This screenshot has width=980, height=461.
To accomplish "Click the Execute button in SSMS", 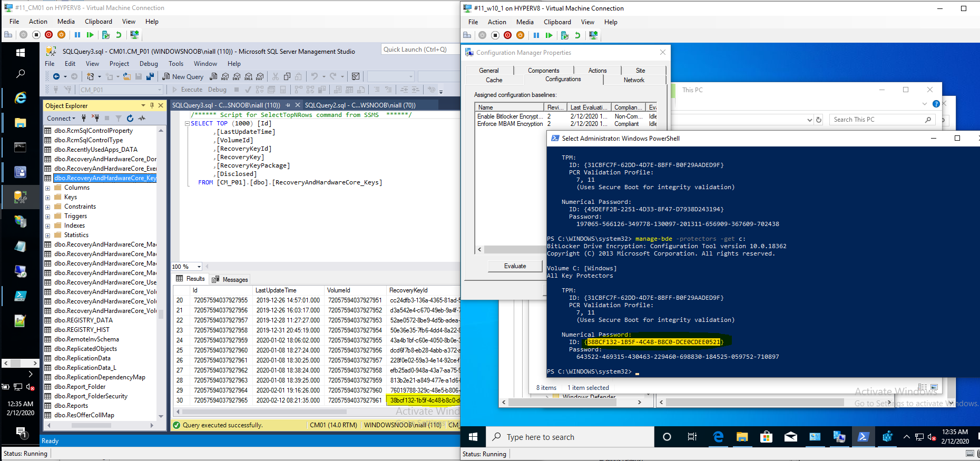I will pos(187,90).
